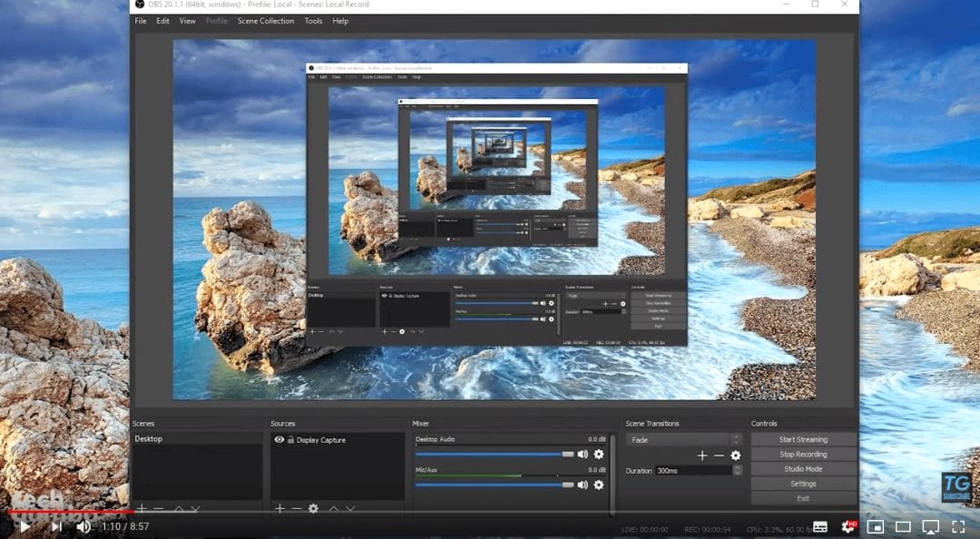Image resolution: width=980 pixels, height=539 pixels.
Task: Add a scene transition with the plus icon
Action: point(702,456)
